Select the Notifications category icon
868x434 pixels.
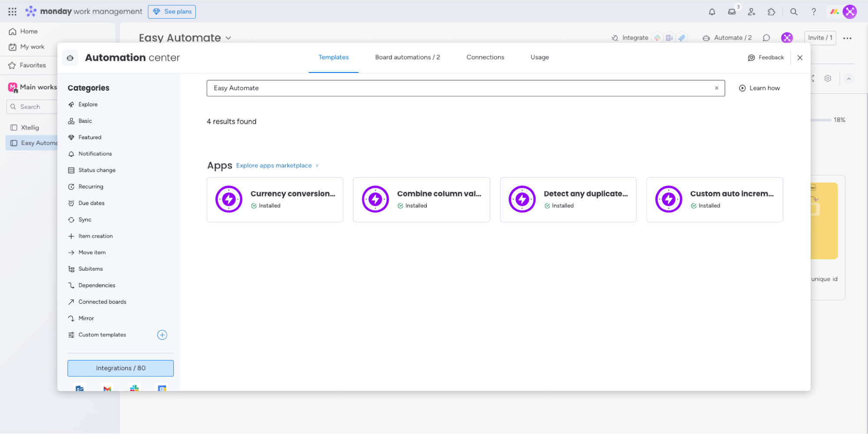tap(71, 154)
